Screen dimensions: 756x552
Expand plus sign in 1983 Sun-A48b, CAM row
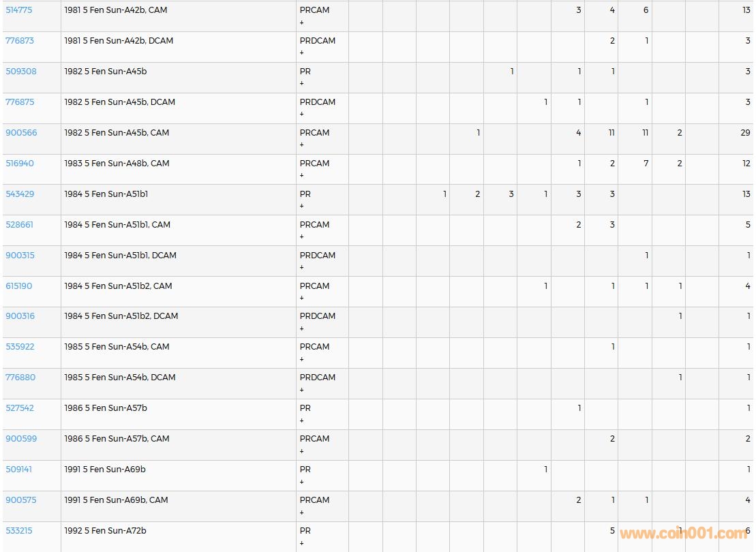(302, 176)
